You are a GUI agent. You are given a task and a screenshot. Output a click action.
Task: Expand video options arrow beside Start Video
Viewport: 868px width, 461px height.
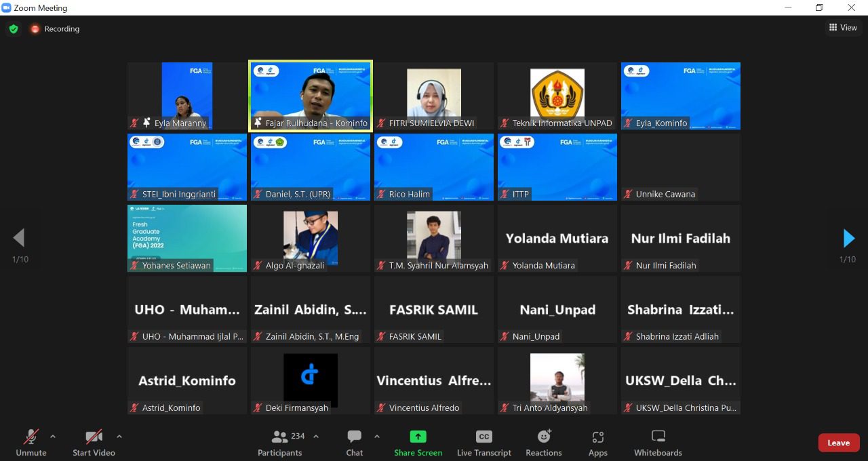pos(119,437)
